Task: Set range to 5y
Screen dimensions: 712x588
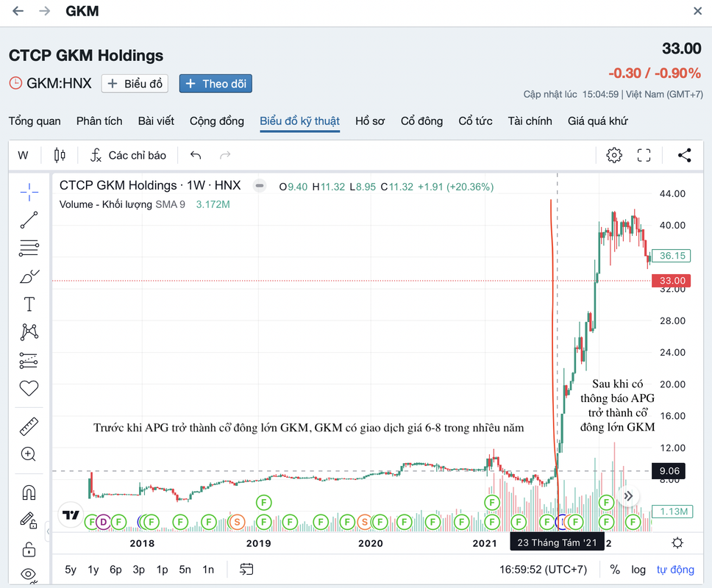Action: pyautogui.click(x=71, y=570)
